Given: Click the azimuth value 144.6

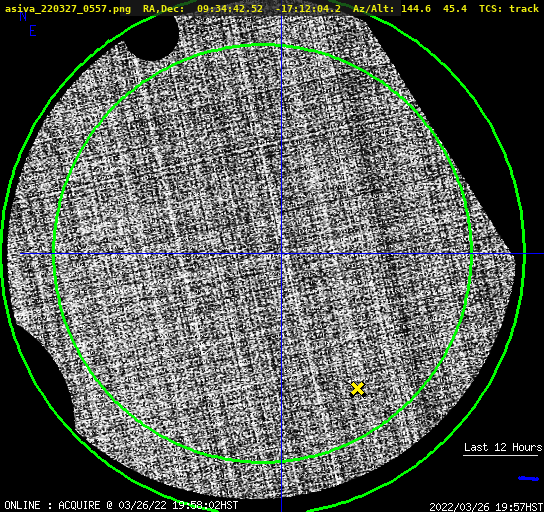Looking at the screenshot, I should pyautogui.click(x=416, y=8).
